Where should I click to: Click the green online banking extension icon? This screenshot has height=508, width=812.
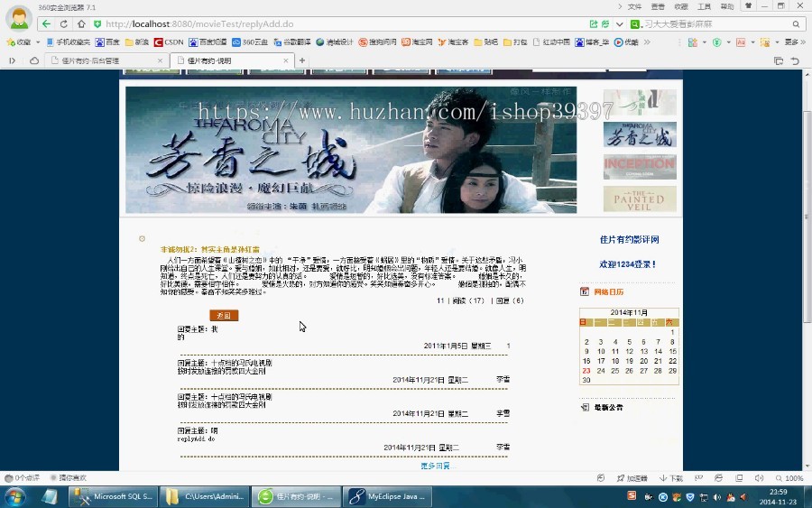click(x=716, y=42)
